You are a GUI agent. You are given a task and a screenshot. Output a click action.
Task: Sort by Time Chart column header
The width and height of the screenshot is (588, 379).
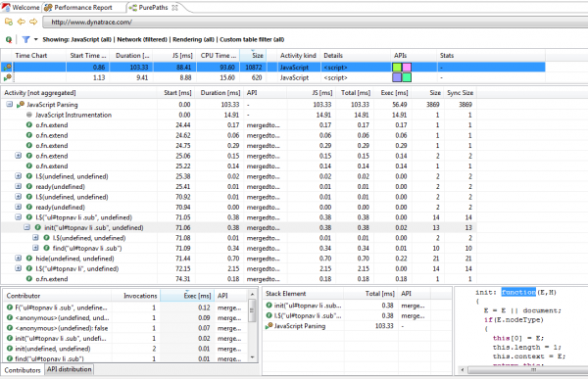(x=39, y=56)
